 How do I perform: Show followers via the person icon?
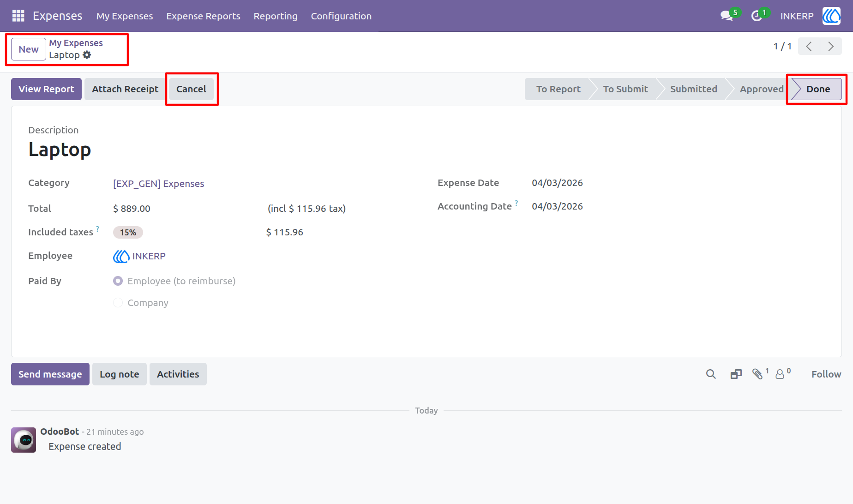(x=780, y=374)
